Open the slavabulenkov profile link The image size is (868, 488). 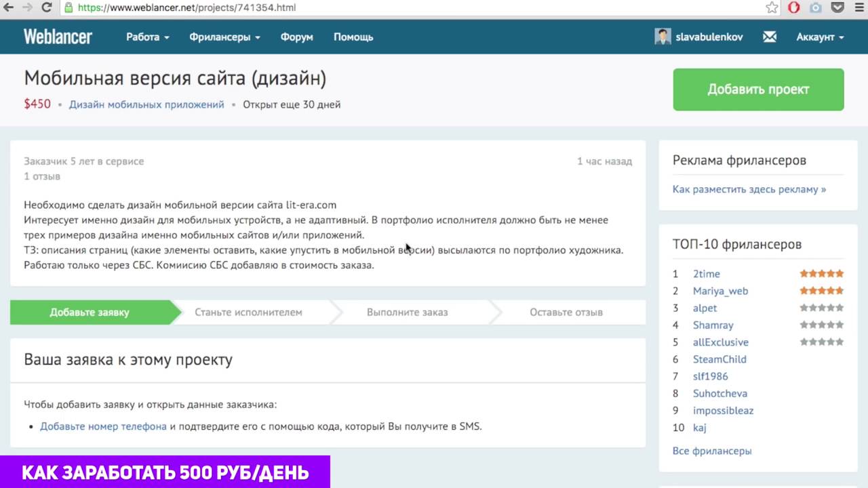[x=709, y=37]
